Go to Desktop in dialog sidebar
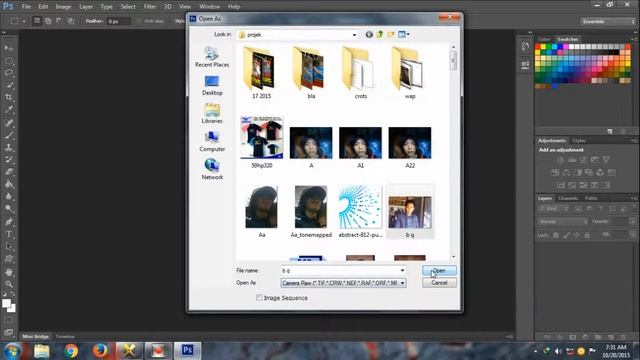 [x=212, y=85]
